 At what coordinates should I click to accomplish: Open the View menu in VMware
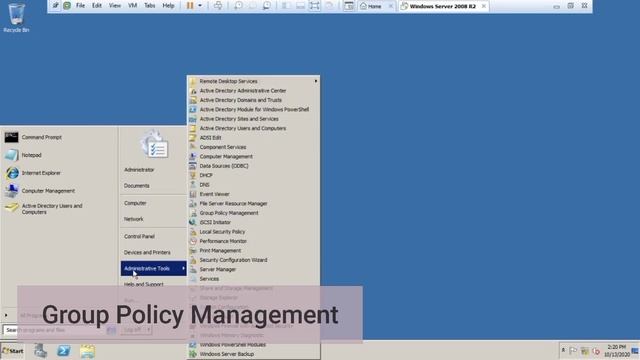(115, 6)
